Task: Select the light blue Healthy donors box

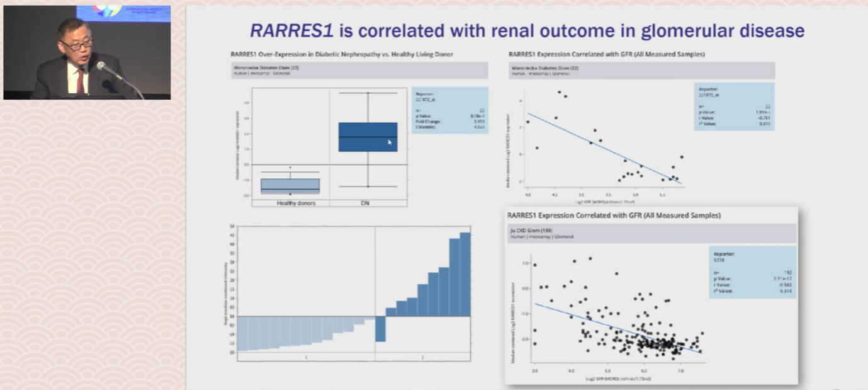Action: click(290, 186)
